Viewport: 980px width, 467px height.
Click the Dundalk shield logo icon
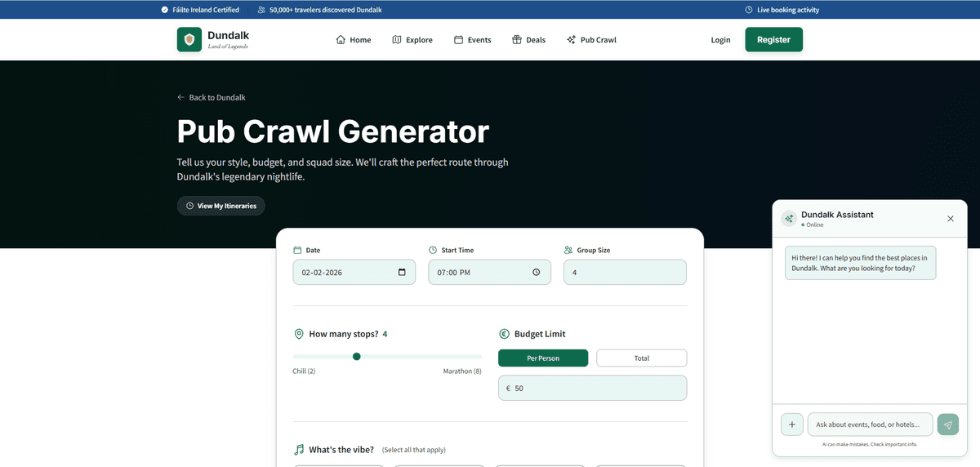pyautogui.click(x=189, y=39)
